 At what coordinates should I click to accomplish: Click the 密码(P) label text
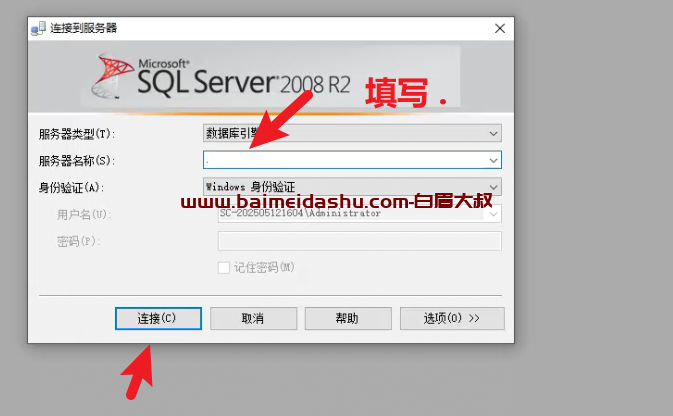click(x=79, y=241)
